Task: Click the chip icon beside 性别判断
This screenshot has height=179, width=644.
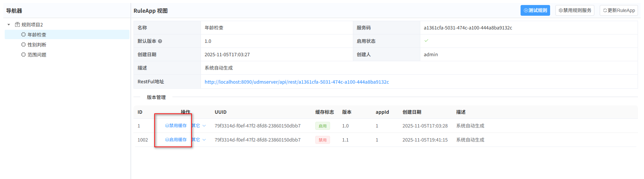Action: click(x=23, y=44)
